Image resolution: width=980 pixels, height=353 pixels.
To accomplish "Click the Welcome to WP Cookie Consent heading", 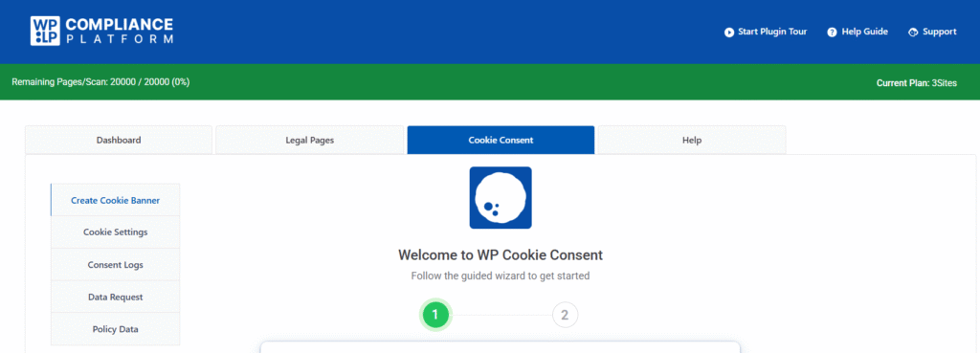I will 501,254.
